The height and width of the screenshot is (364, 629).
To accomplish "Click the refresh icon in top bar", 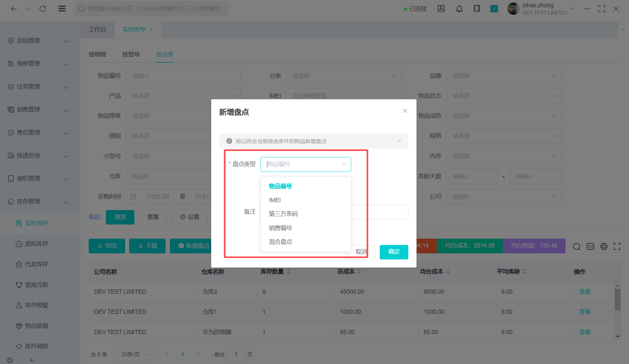I will coord(43,9).
